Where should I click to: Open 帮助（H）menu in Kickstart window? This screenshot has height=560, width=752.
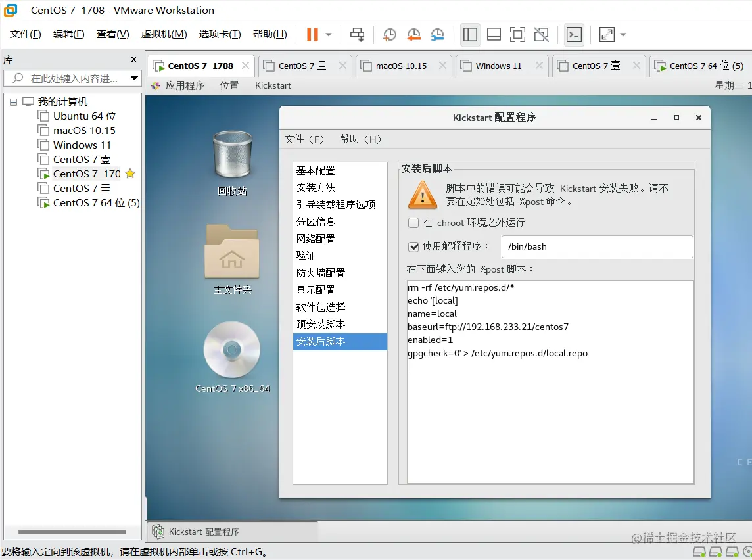[360, 139]
